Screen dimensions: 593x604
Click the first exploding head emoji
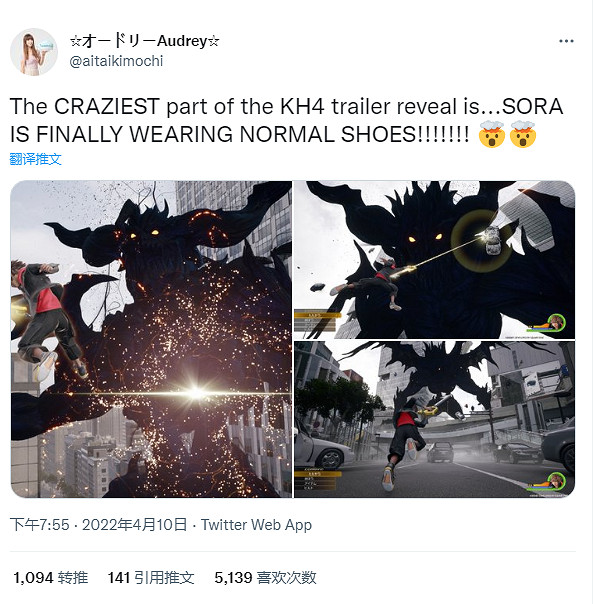[x=492, y=134]
